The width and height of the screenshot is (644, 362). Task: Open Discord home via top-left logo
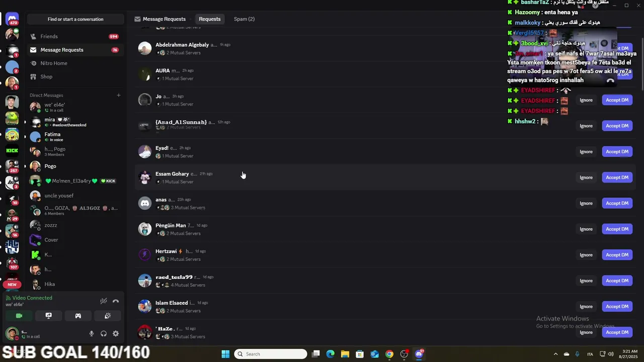click(12, 19)
